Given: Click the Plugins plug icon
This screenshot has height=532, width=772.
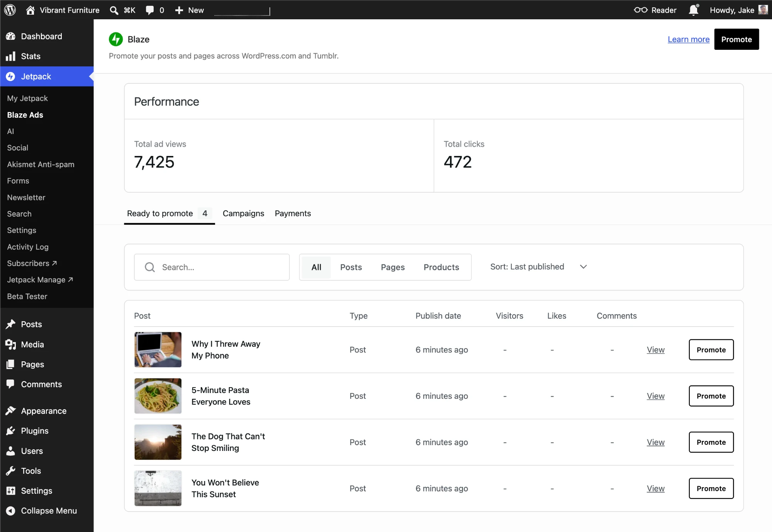Looking at the screenshot, I should click(11, 431).
